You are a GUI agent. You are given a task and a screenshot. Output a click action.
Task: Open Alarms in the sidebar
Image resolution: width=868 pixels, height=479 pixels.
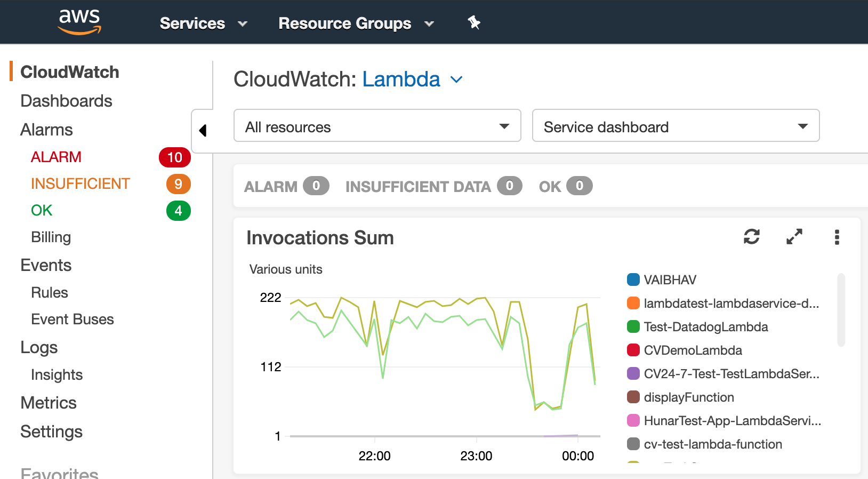(46, 130)
